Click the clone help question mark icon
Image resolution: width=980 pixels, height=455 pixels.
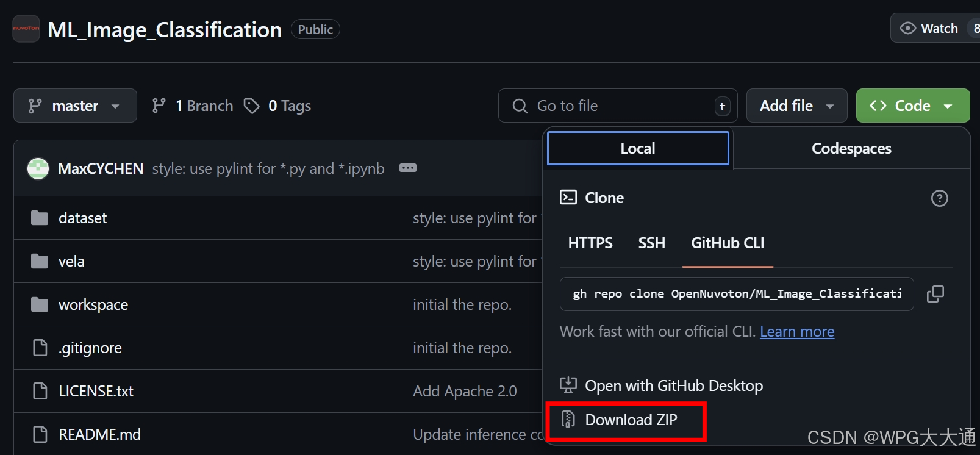click(x=940, y=198)
